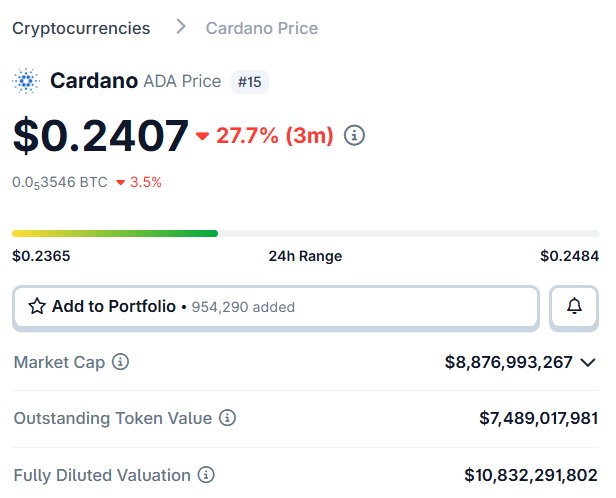Click the breadcrumb chevron separator
Viewport: 616px width, 498px height.
point(180,27)
